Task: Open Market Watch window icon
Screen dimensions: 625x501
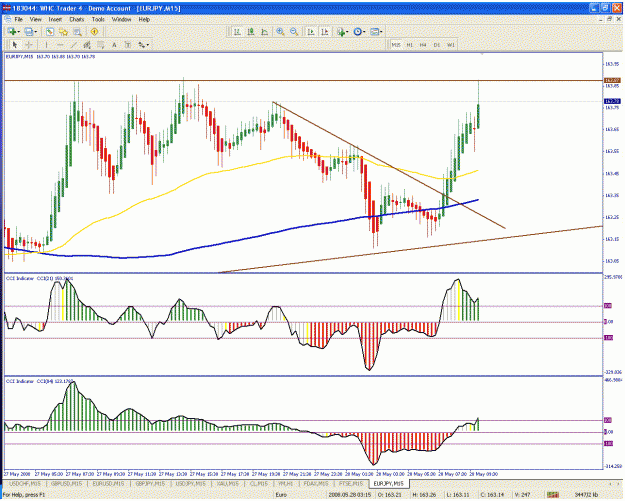Action: pos(50,32)
